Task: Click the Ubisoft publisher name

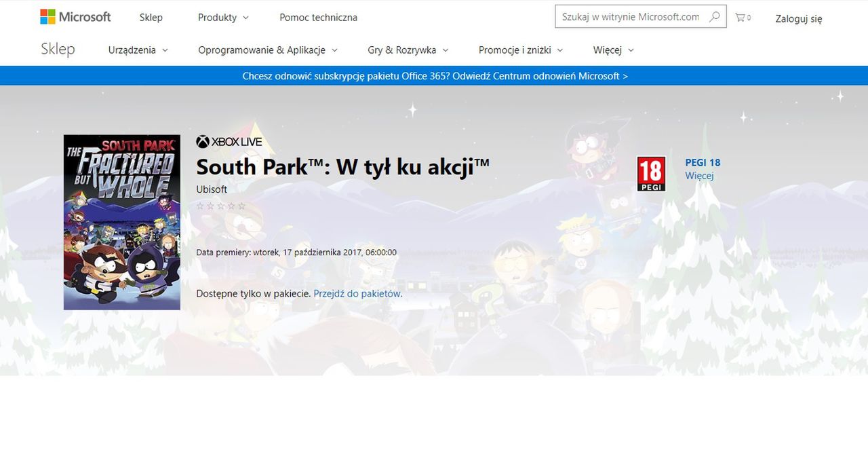Action: click(x=212, y=189)
